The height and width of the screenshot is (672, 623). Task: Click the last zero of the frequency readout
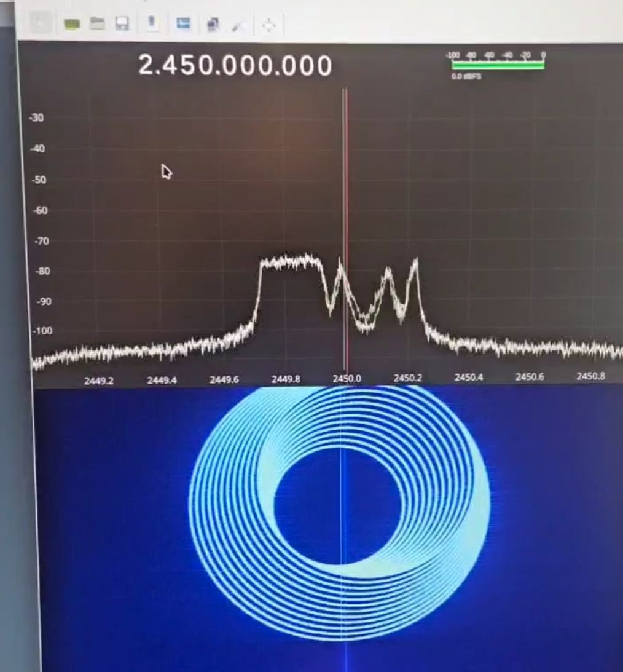pos(324,66)
